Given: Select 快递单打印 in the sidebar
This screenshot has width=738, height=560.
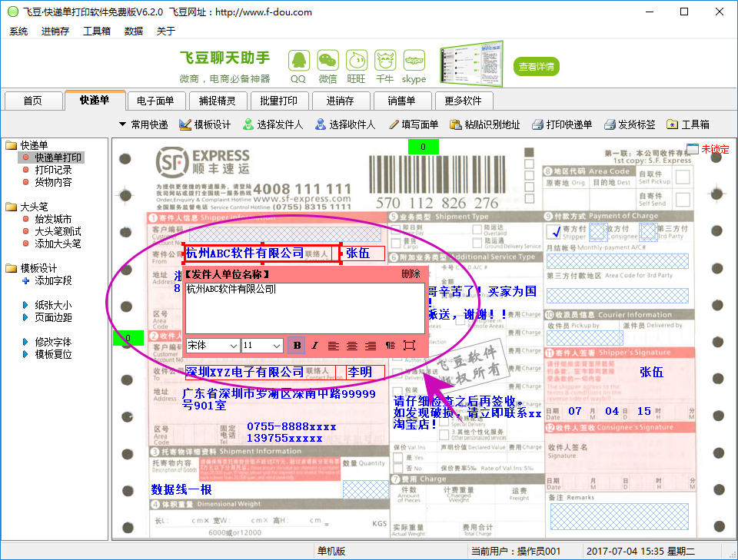Looking at the screenshot, I should coord(58,157).
